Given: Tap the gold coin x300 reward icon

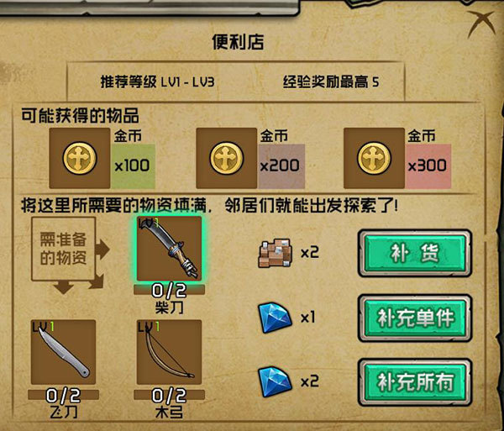Looking at the screenshot, I should point(374,158).
